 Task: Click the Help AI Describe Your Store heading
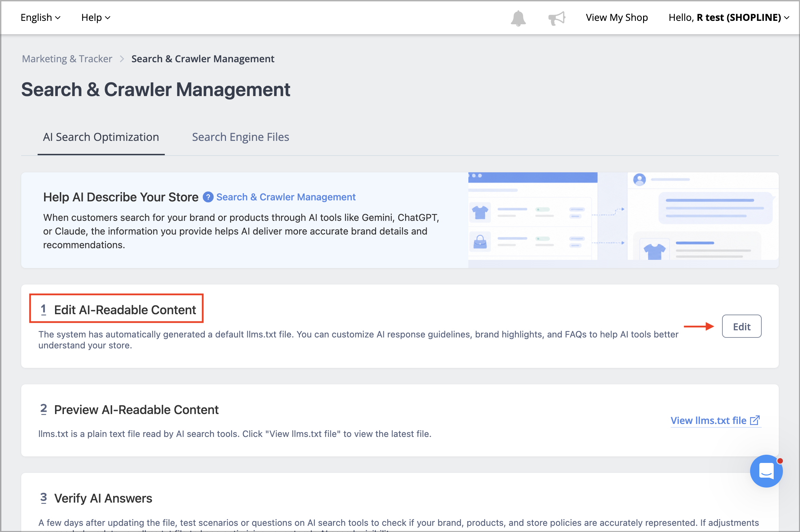(x=121, y=197)
